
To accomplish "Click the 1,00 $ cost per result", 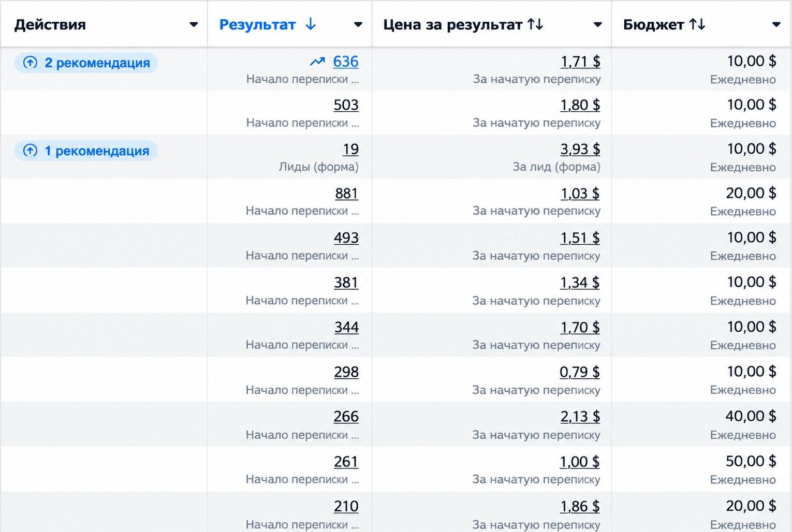I will pos(580,462).
